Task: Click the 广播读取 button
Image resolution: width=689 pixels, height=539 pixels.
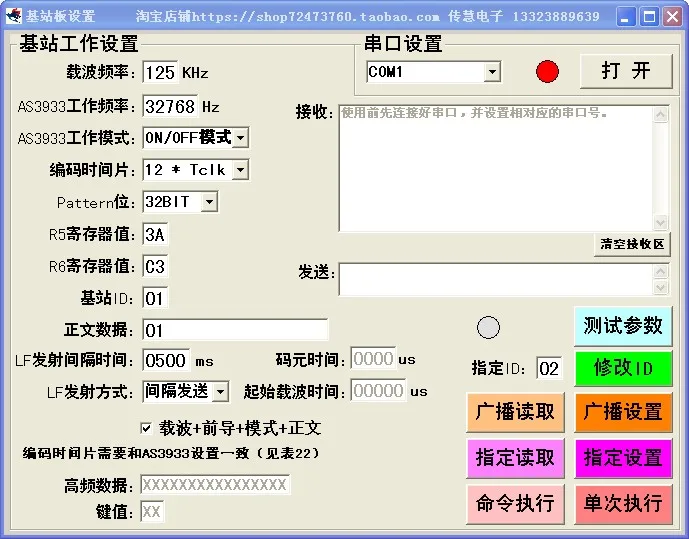Action: (x=515, y=412)
